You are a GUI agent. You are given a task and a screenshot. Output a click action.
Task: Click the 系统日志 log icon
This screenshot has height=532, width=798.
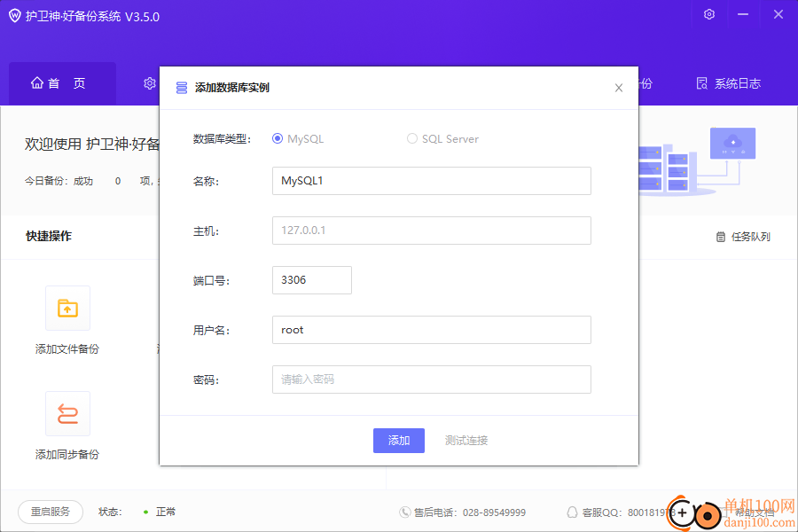(x=702, y=83)
